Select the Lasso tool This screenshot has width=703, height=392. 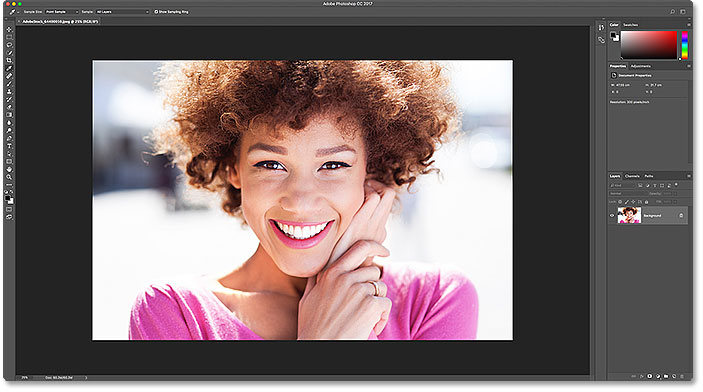click(x=9, y=45)
